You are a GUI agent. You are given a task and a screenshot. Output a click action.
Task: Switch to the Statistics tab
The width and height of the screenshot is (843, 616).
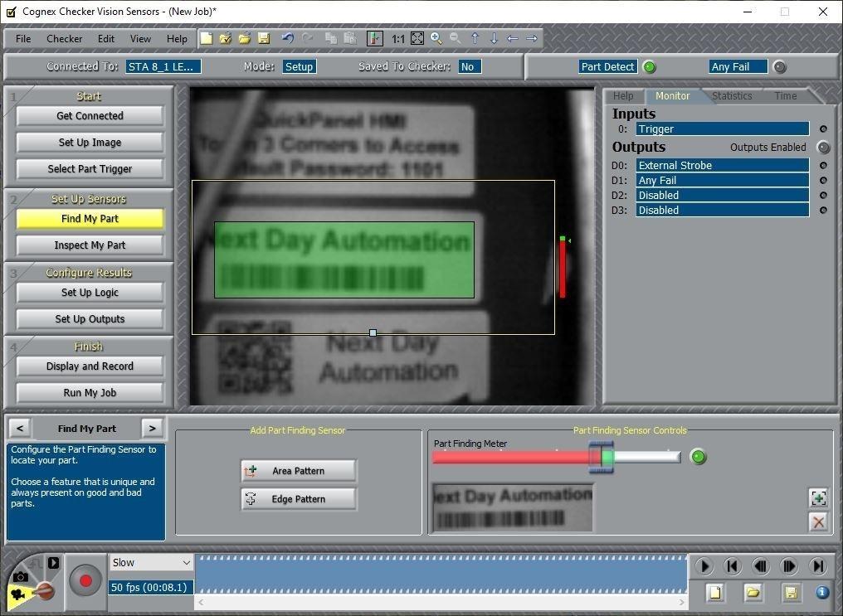731,96
